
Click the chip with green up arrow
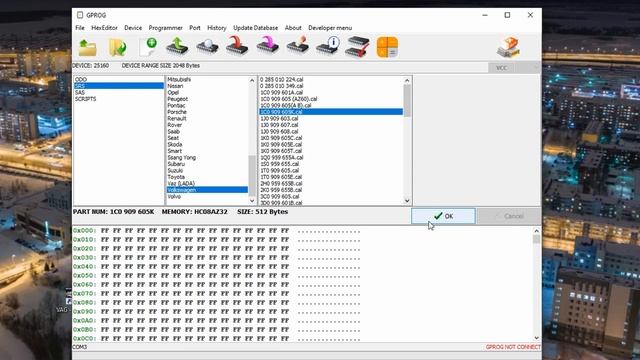(x=178, y=47)
